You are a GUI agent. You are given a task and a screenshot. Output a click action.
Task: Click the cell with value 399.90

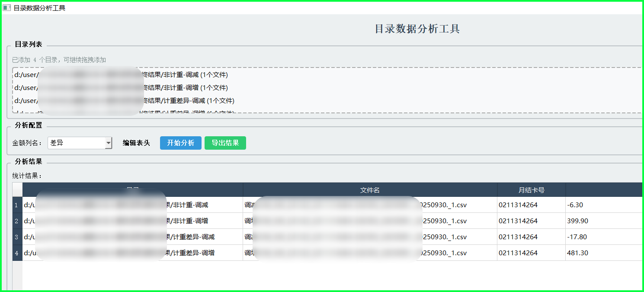point(603,221)
